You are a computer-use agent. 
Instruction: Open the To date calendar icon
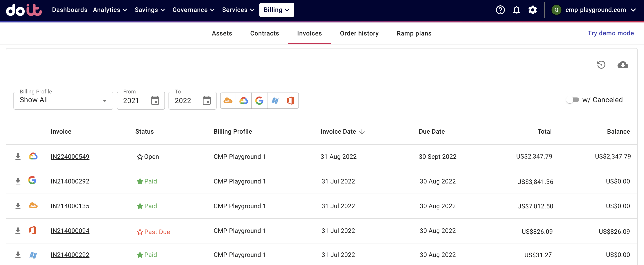[206, 100]
